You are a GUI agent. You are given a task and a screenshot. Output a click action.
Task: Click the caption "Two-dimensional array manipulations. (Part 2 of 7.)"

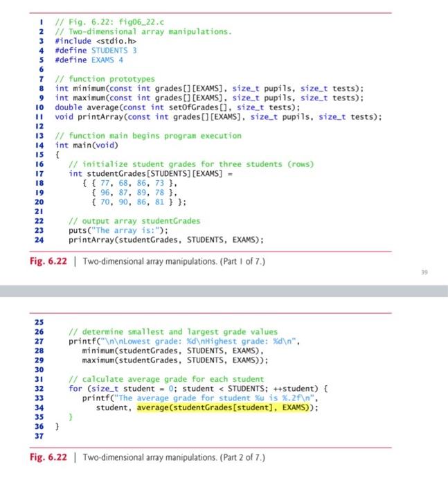pos(174,457)
